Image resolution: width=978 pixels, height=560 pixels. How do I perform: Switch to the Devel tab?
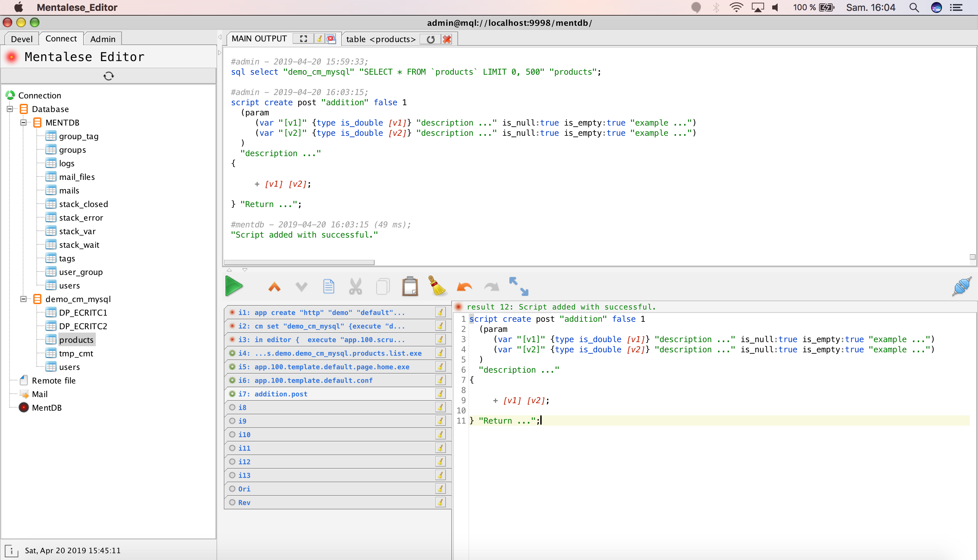(x=21, y=39)
